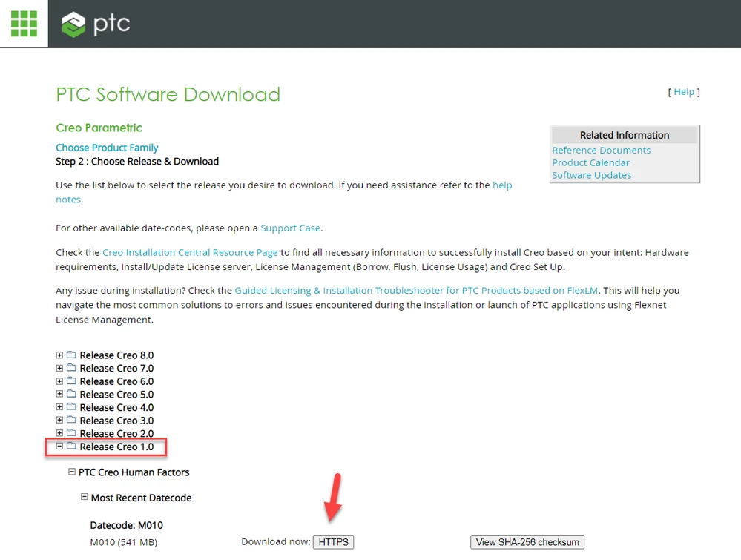Viewport: 741px width, 560px height.
Task: Select Release Creo 8.0 label
Action: (x=116, y=355)
